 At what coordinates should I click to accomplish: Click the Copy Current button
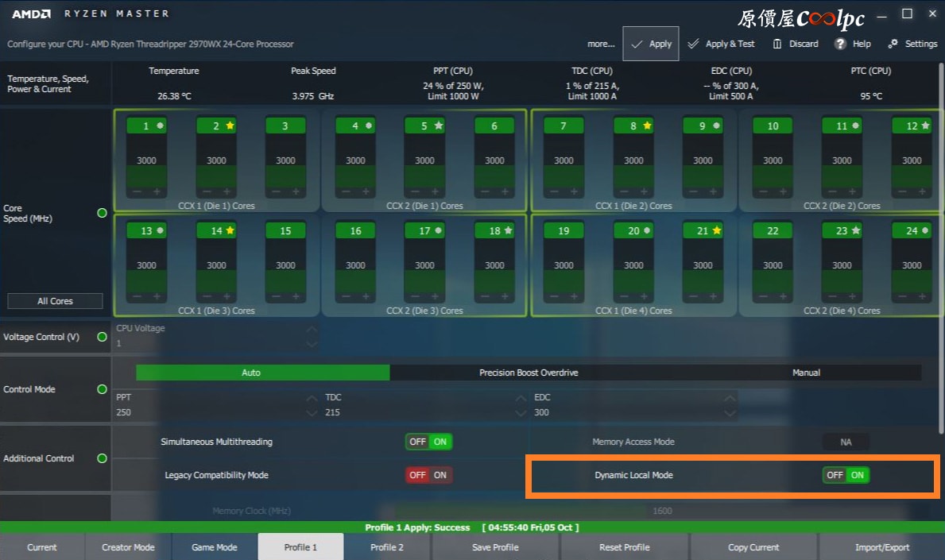pyautogui.click(x=753, y=546)
